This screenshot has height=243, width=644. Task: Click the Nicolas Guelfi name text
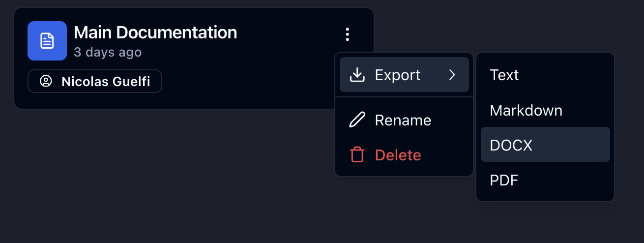click(106, 81)
